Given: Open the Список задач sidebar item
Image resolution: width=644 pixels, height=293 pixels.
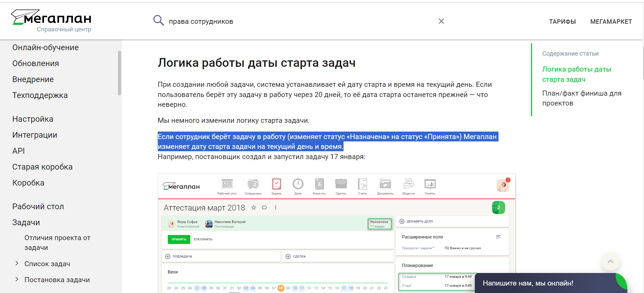Looking at the screenshot, I should [47, 264].
